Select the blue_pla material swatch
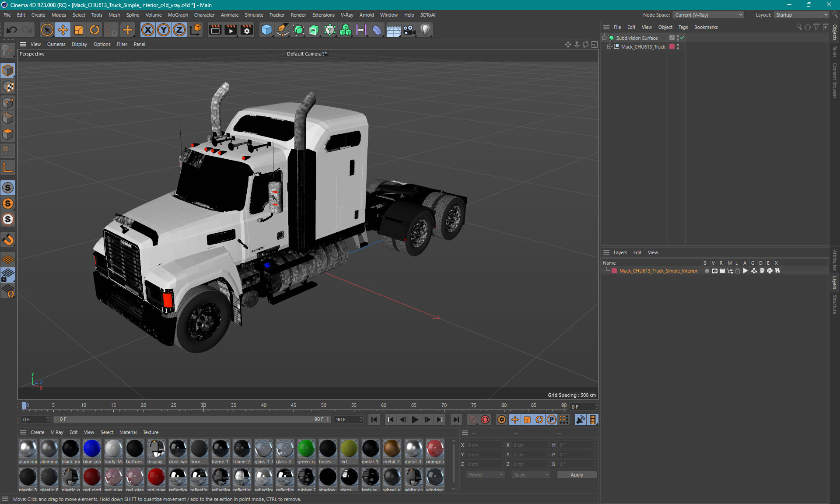Viewport: 840px width, 504px height. [x=92, y=452]
